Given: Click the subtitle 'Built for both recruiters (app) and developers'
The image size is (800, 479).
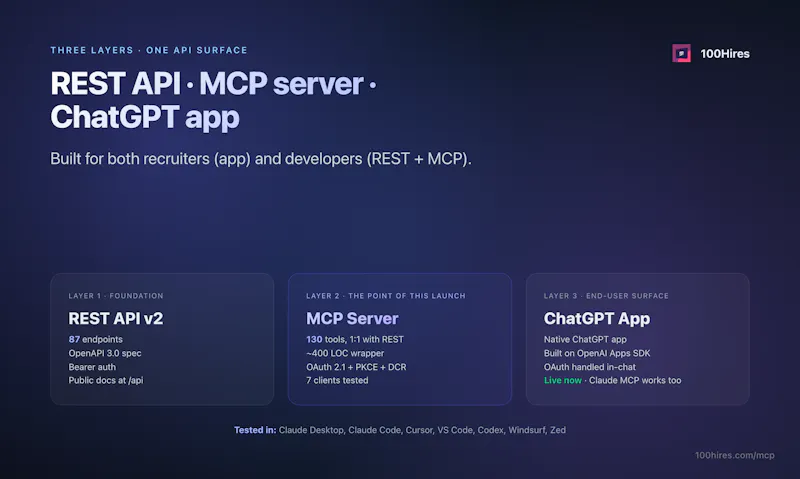Looking at the screenshot, I should point(261,159).
